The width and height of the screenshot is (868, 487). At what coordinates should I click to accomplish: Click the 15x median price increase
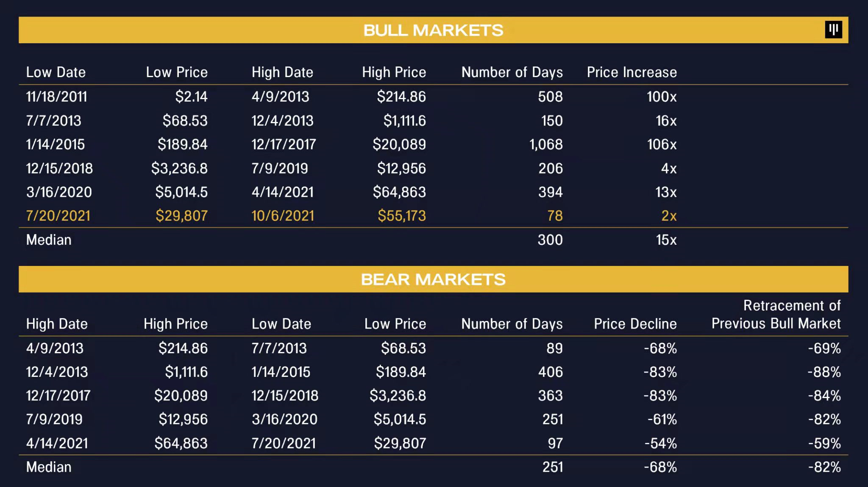(x=666, y=240)
